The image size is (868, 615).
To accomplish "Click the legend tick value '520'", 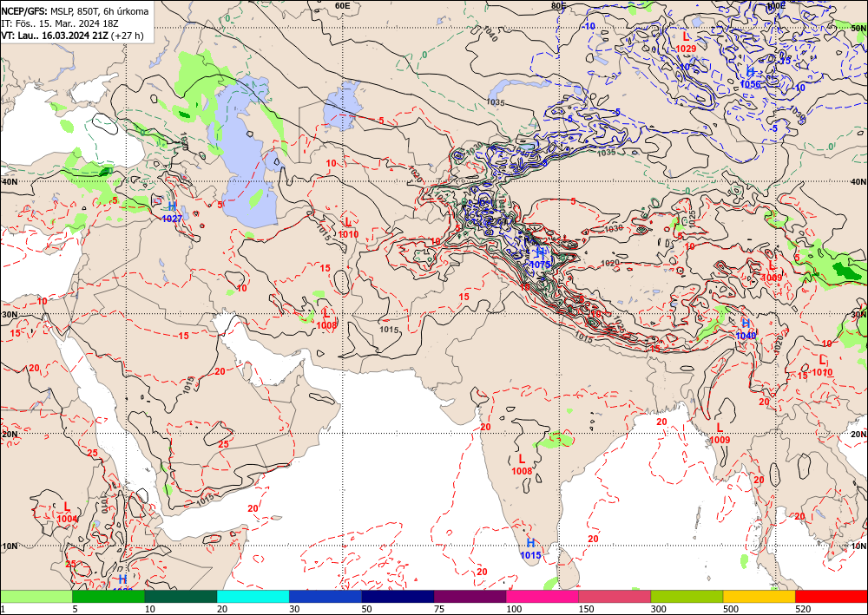I will click(803, 609).
